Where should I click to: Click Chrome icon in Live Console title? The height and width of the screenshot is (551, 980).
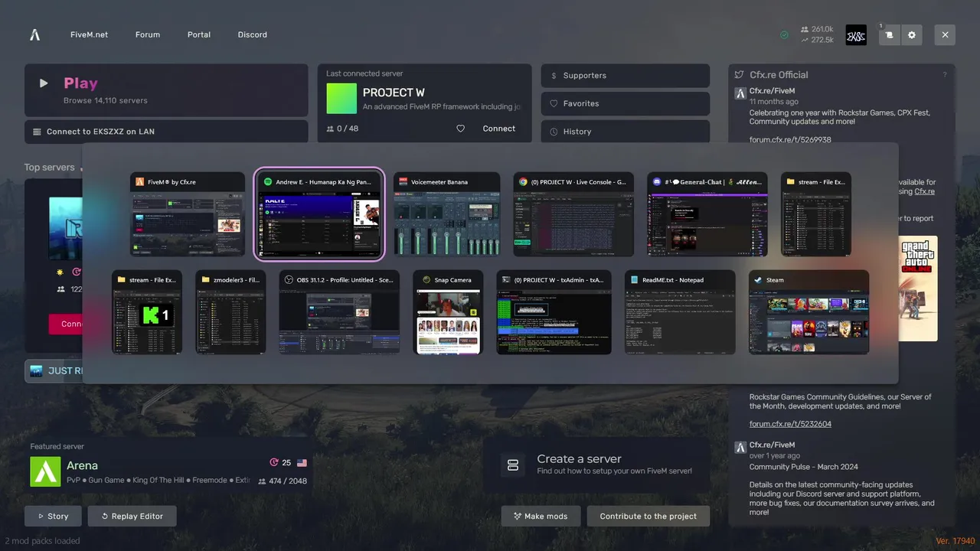coord(523,182)
